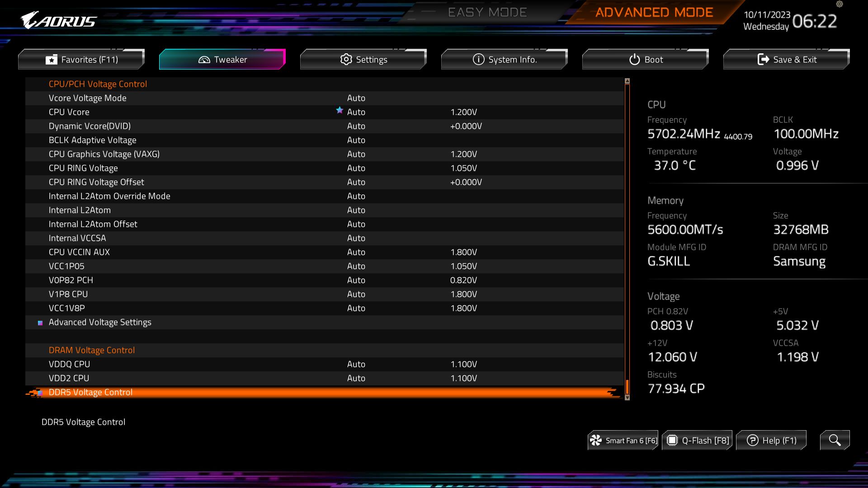
Task: Open Vcore Voltage Mode Auto dropdown
Action: tap(356, 98)
